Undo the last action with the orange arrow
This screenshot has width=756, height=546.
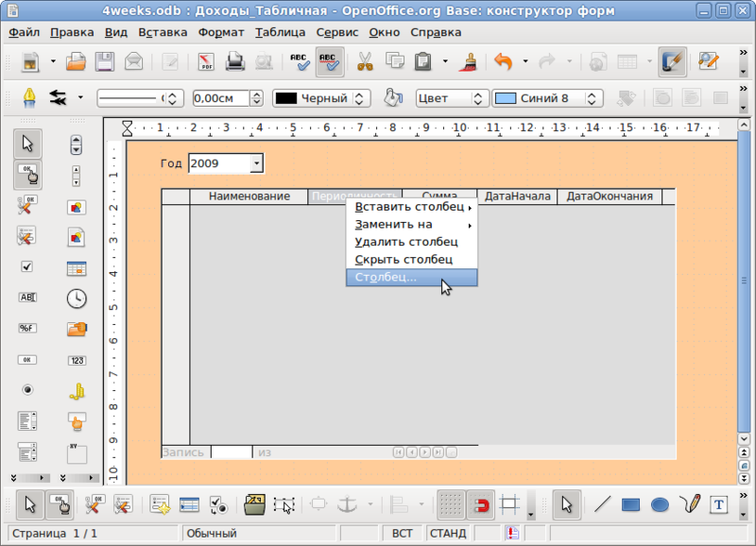(504, 62)
